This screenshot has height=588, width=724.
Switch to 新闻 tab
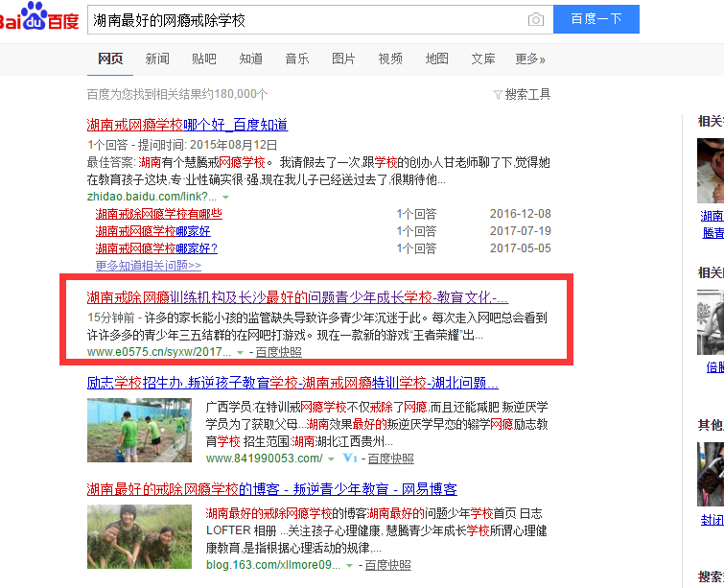pyautogui.click(x=157, y=59)
